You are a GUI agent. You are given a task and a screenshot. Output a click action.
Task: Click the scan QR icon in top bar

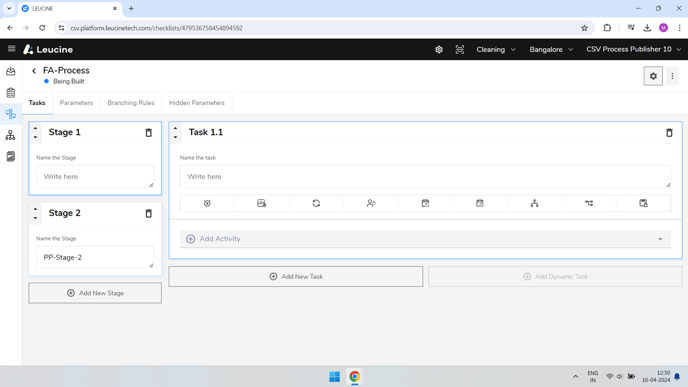point(459,50)
